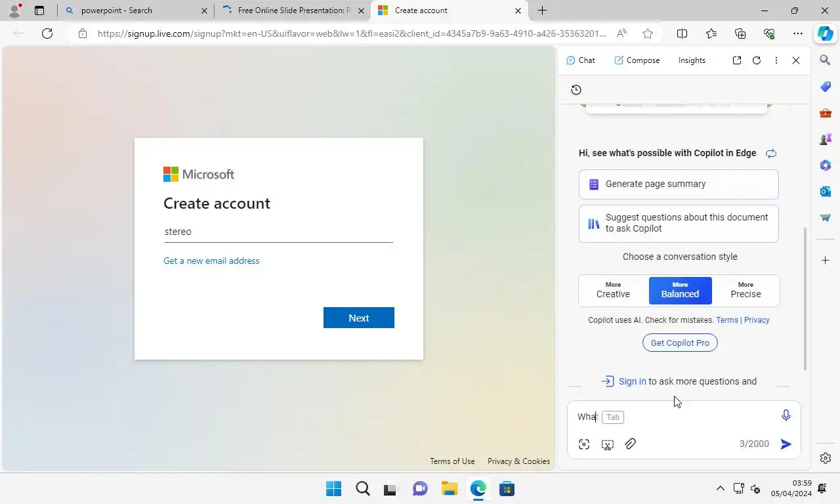Image resolution: width=840 pixels, height=504 pixels.
Task: Switch to Copilot Insights tab
Action: pyautogui.click(x=692, y=60)
